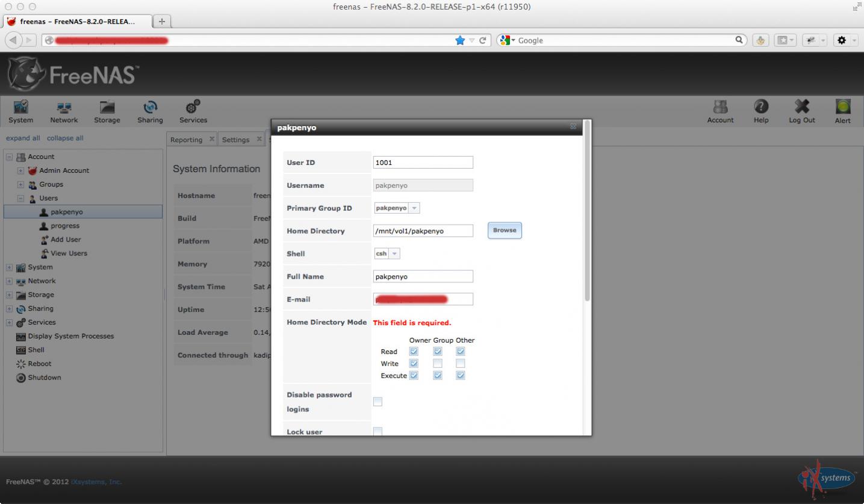Collapse the Account tree node
The width and height of the screenshot is (864, 504).
(9, 157)
